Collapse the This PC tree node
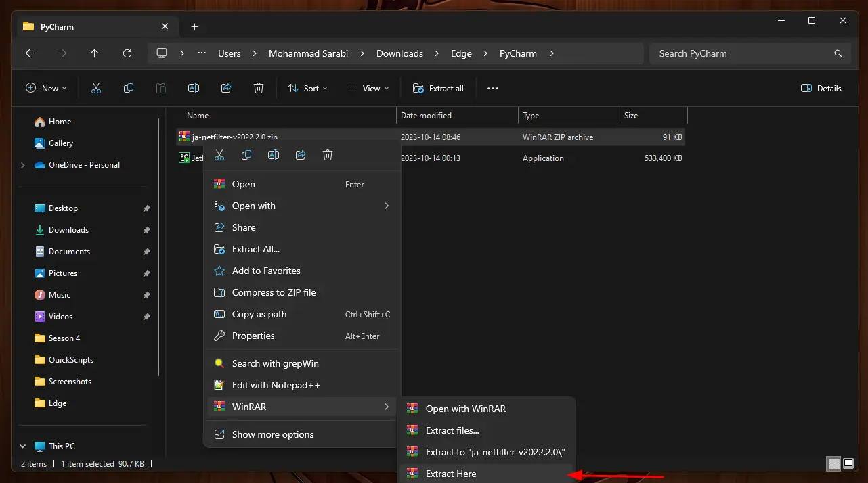The image size is (868, 483). coord(24,446)
